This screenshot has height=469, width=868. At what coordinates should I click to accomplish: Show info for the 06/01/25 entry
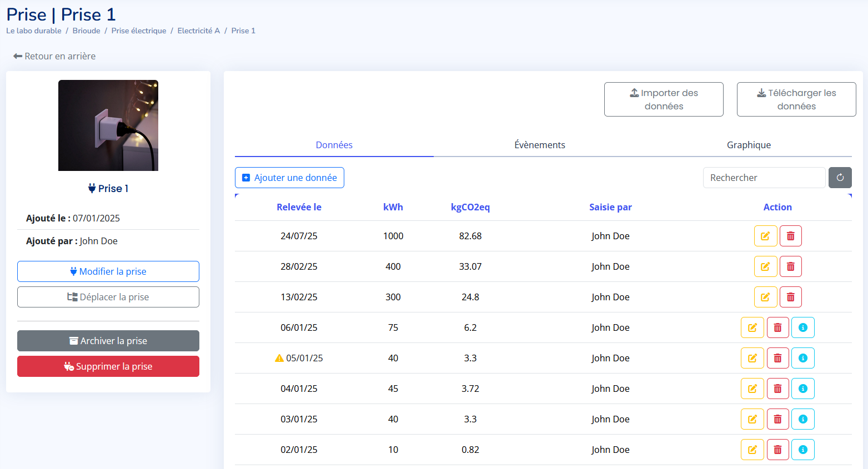[802, 327]
